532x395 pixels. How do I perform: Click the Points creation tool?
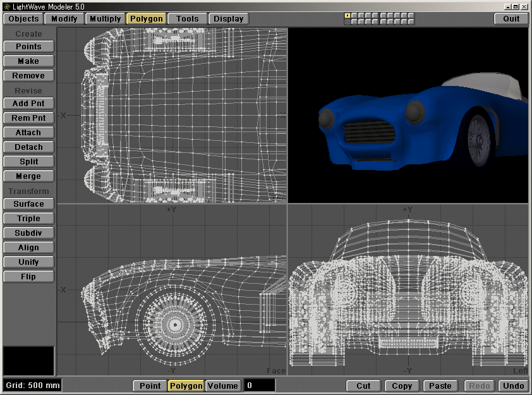[x=28, y=46]
